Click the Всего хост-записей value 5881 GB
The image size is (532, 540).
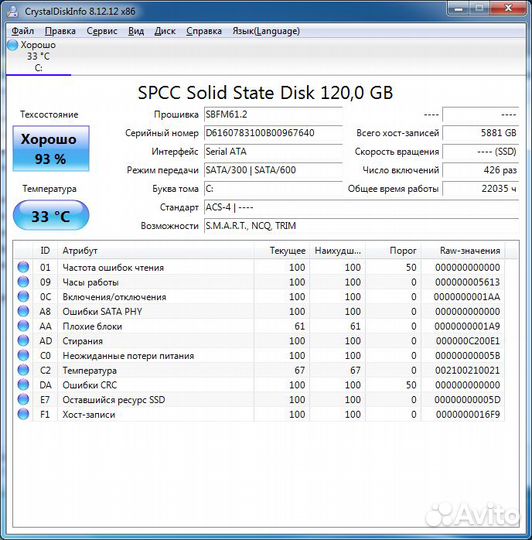[480, 133]
